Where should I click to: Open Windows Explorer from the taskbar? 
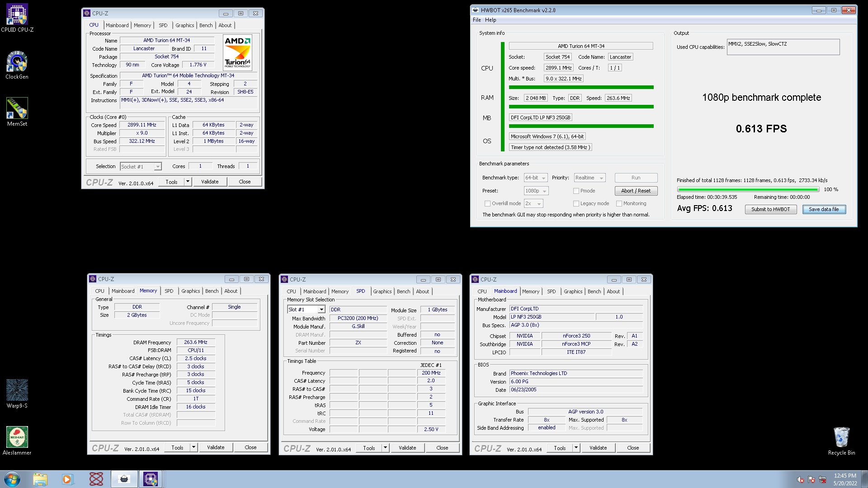40,479
